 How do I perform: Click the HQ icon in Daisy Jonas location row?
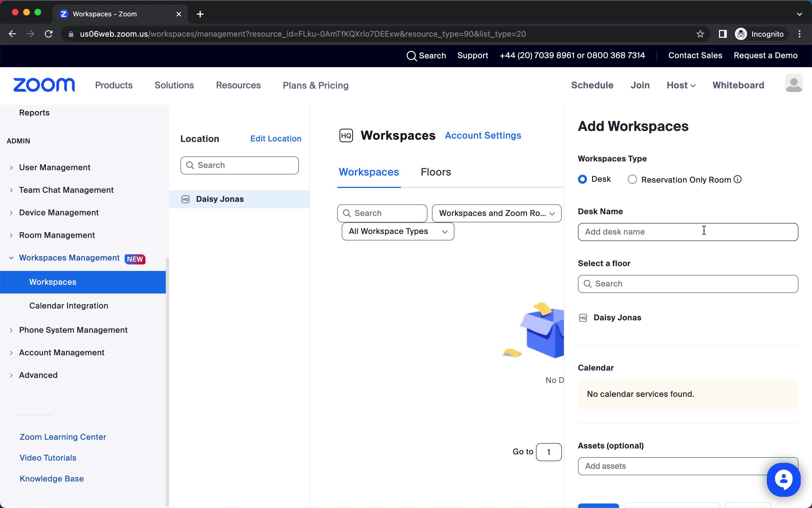tap(186, 199)
